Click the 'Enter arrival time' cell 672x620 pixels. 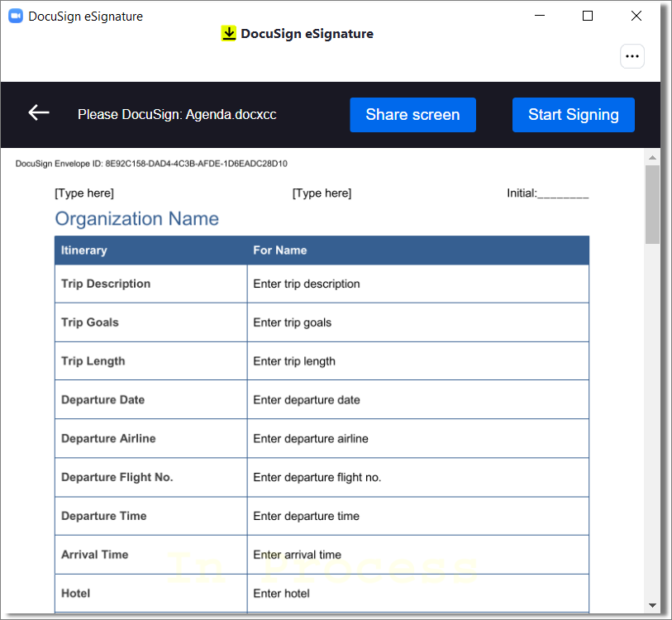pos(418,555)
